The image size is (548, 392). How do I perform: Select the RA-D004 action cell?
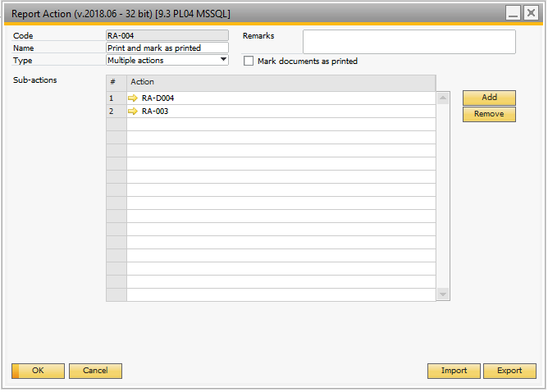281,98
